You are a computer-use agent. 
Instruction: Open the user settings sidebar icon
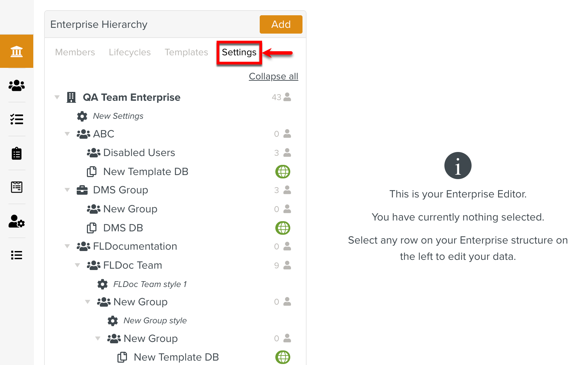(x=17, y=221)
